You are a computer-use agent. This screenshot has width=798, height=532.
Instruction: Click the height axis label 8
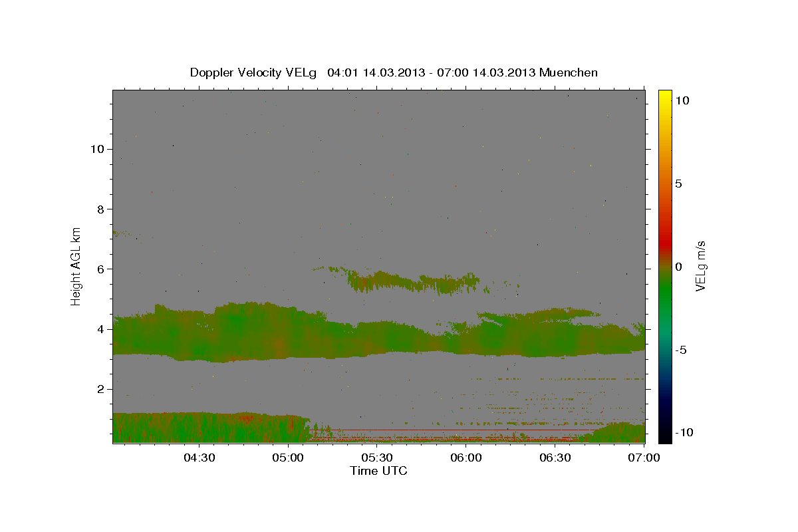(x=100, y=209)
